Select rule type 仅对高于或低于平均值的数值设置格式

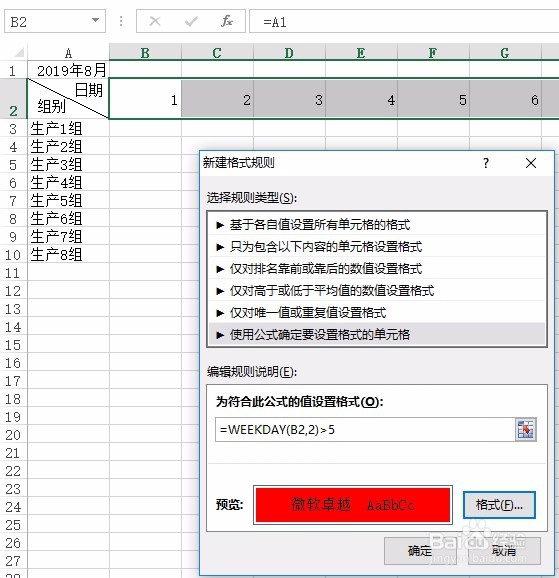coord(377,290)
